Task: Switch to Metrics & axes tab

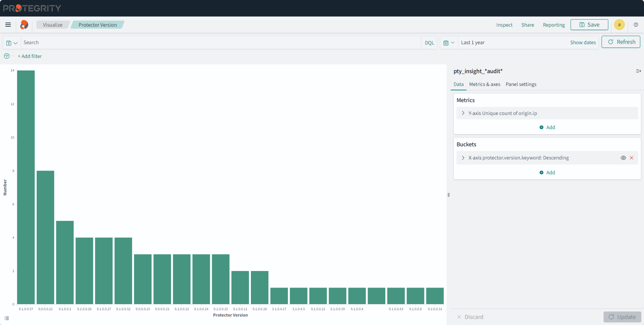Action: pyautogui.click(x=484, y=84)
